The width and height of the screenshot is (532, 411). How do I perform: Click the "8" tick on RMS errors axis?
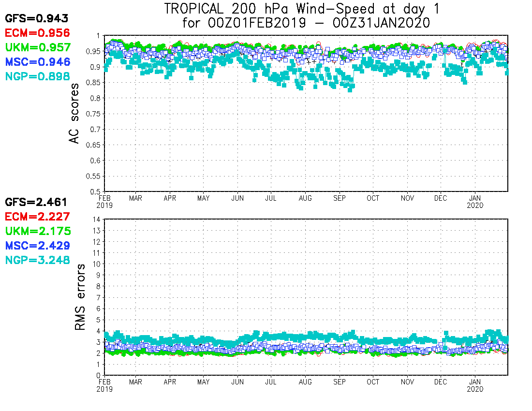point(99,287)
